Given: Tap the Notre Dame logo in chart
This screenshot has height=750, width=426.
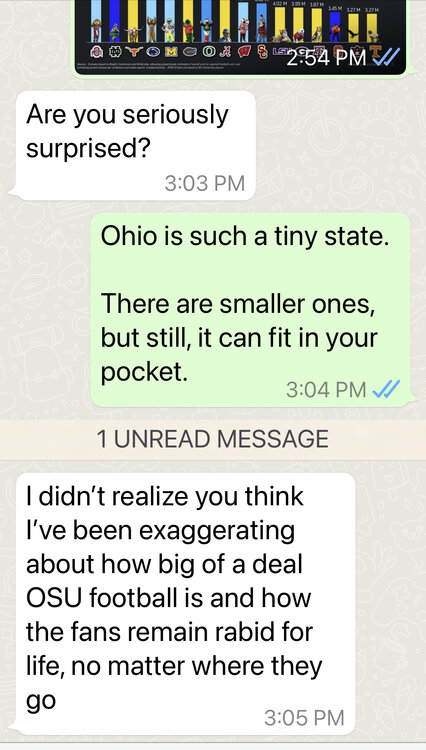Looking at the screenshot, I should click(115, 52).
